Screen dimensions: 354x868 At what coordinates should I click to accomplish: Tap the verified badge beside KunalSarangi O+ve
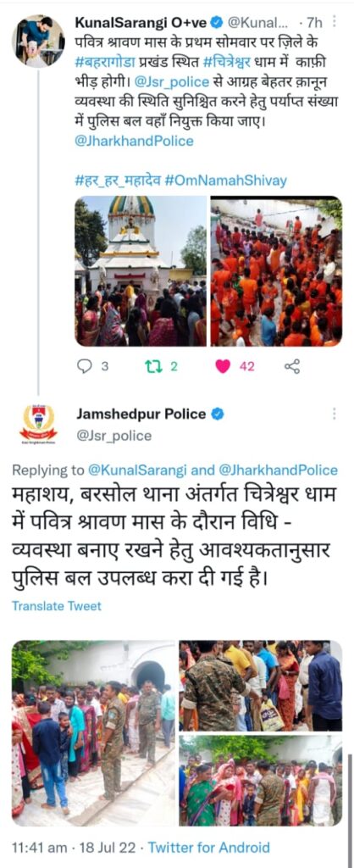click(218, 22)
